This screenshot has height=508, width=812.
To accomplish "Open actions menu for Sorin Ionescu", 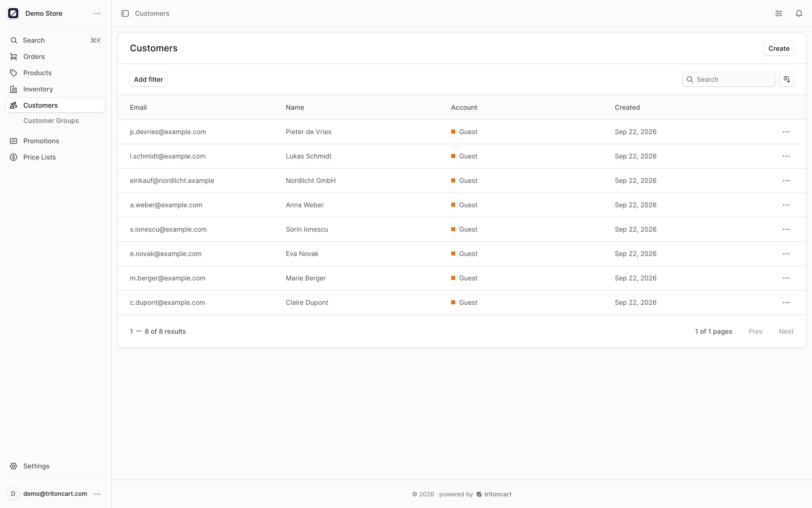I will 786,229.
